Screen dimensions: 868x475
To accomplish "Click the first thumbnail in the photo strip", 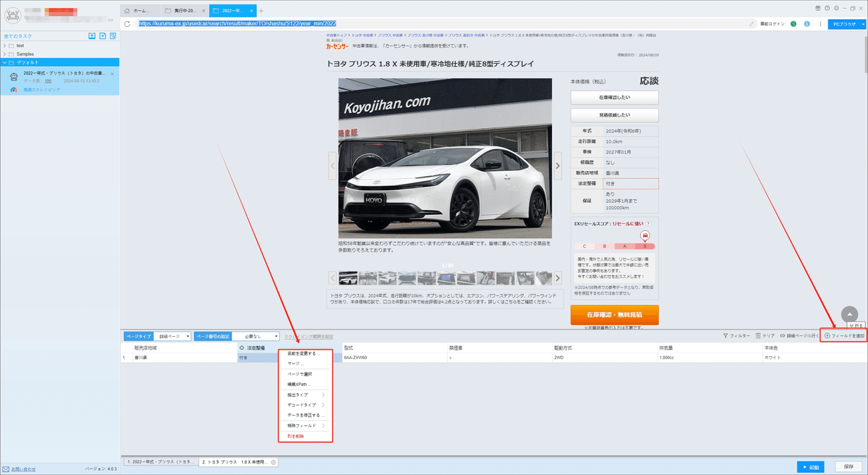I will (348, 278).
